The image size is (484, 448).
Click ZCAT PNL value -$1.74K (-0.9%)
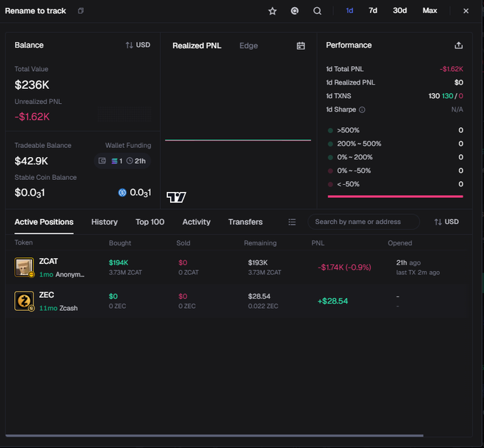point(344,267)
